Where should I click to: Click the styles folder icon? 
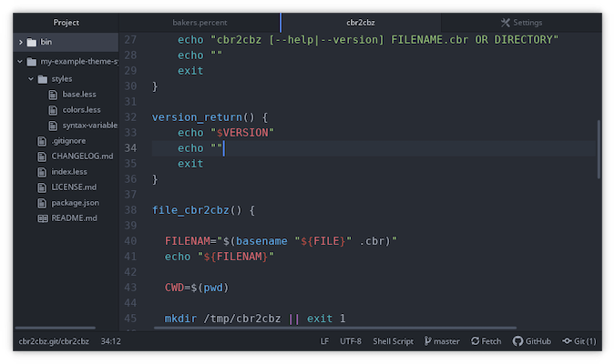(43, 79)
